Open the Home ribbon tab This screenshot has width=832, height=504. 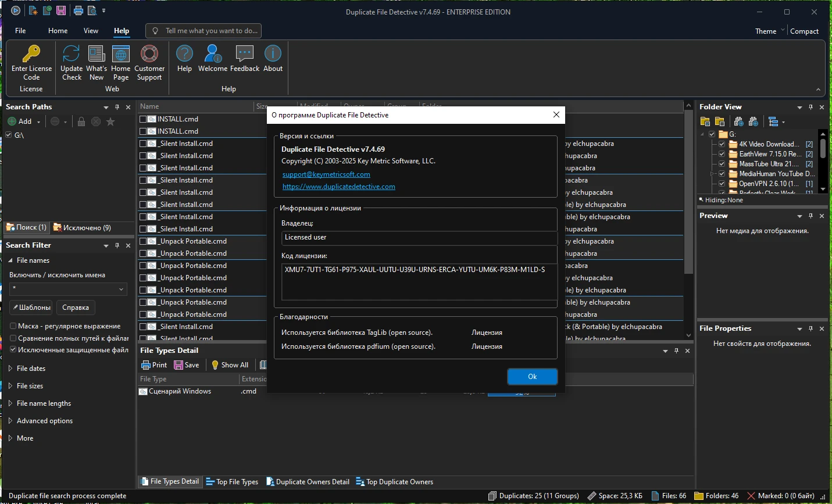[58, 31]
